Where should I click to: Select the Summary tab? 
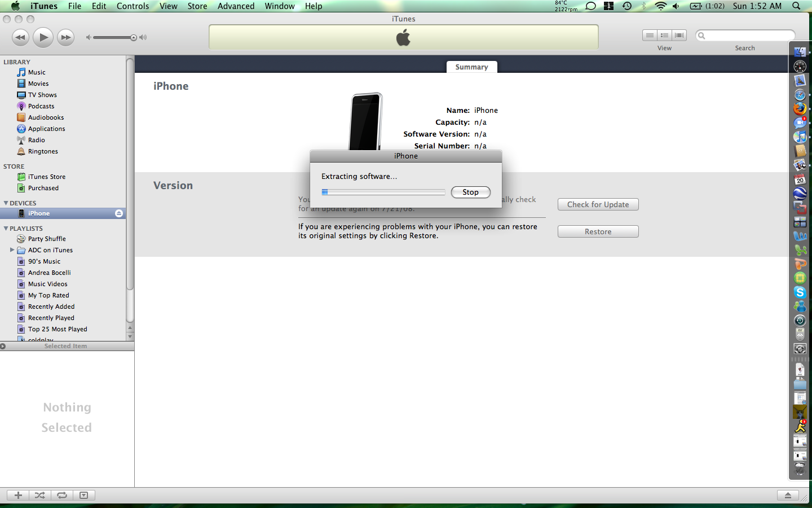click(472, 67)
